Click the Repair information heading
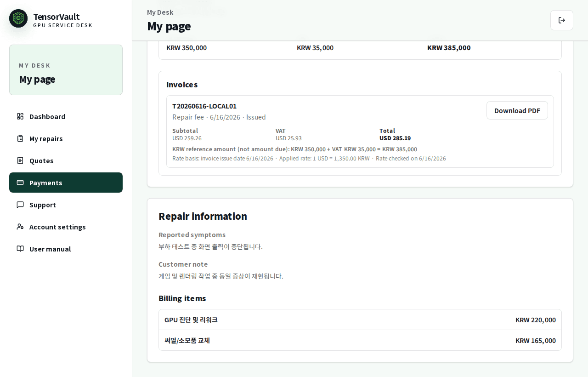The height and width of the screenshot is (377, 588). 203,216
